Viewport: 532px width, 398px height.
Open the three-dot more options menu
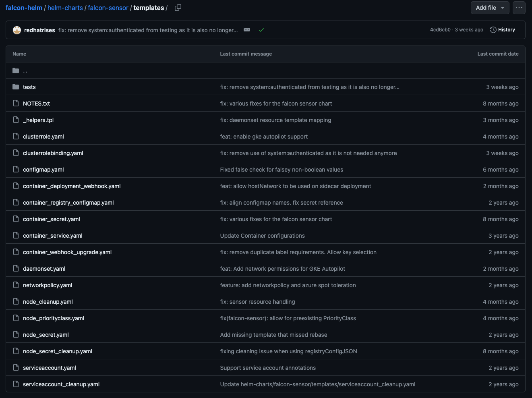[519, 8]
